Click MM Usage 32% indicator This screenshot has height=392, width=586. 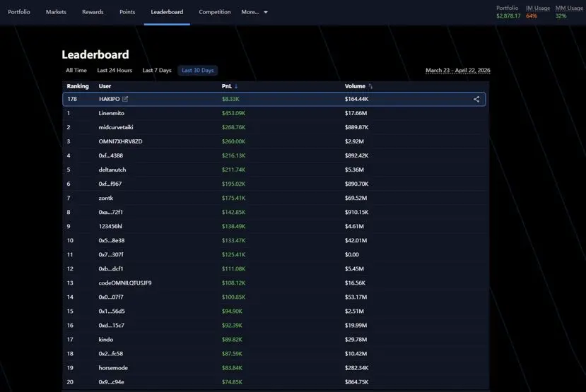tap(561, 16)
